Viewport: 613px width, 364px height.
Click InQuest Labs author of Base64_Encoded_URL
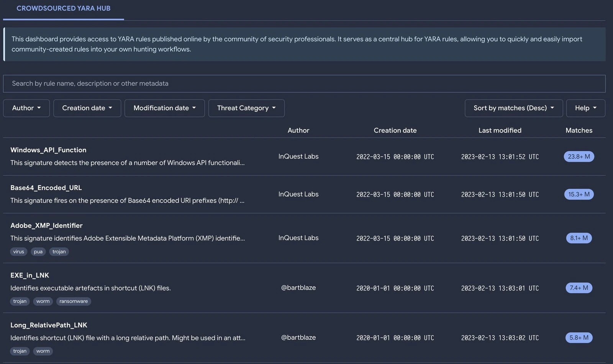298,194
